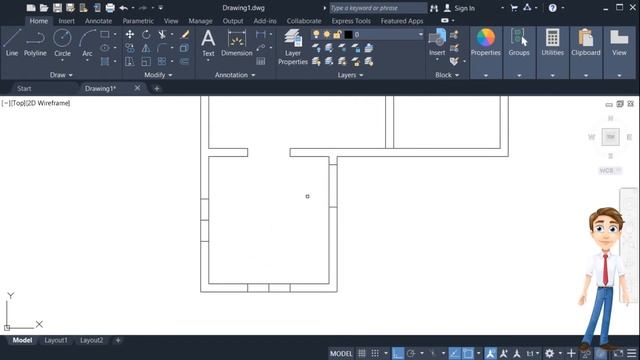This screenshot has height=360, width=640.
Task: Expand the Layers panel
Action: 350,75
